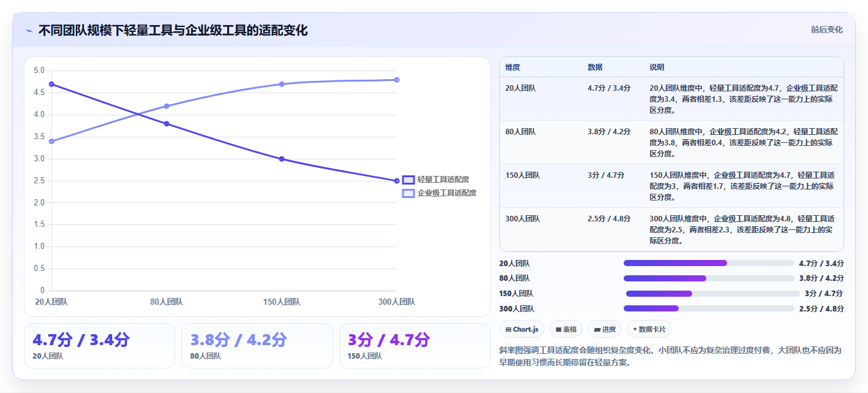This screenshot has height=393, width=868.
Task: Select the Chart.js chip
Action: 522,329
